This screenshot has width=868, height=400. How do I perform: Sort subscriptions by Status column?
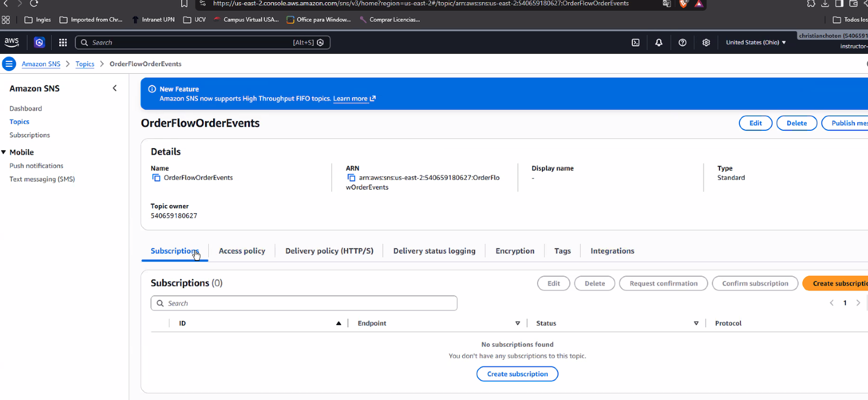click(x=696, y=323)
